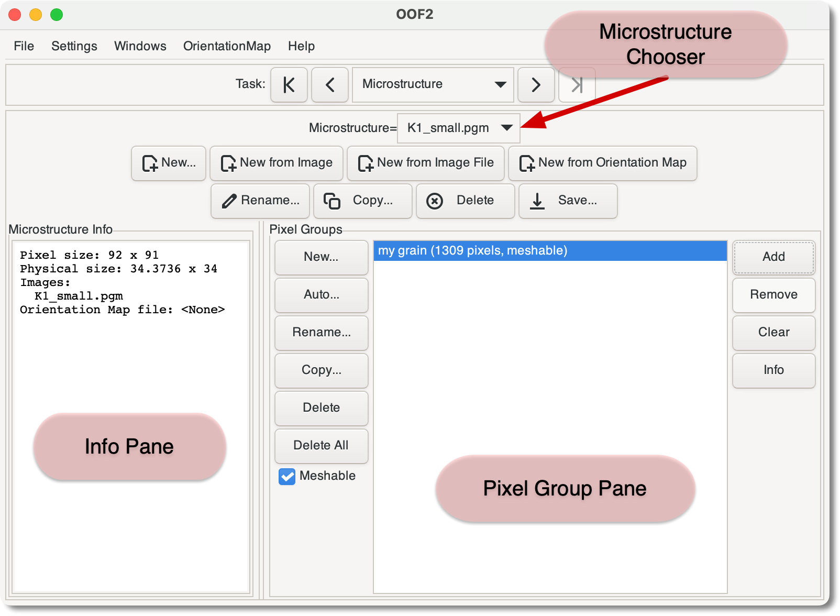Open the Task dropdown showing Microstructure

click(x=433, y=84)
